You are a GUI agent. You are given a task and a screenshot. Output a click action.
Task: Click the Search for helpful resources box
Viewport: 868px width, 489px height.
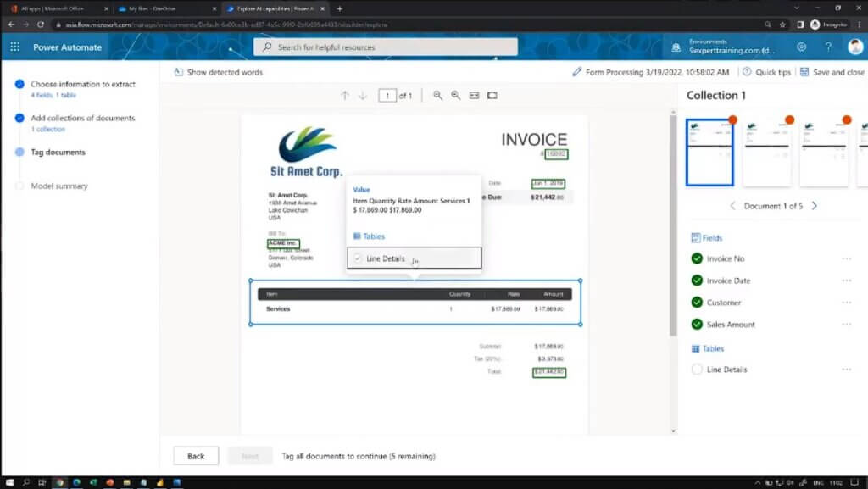pos(386,47)
